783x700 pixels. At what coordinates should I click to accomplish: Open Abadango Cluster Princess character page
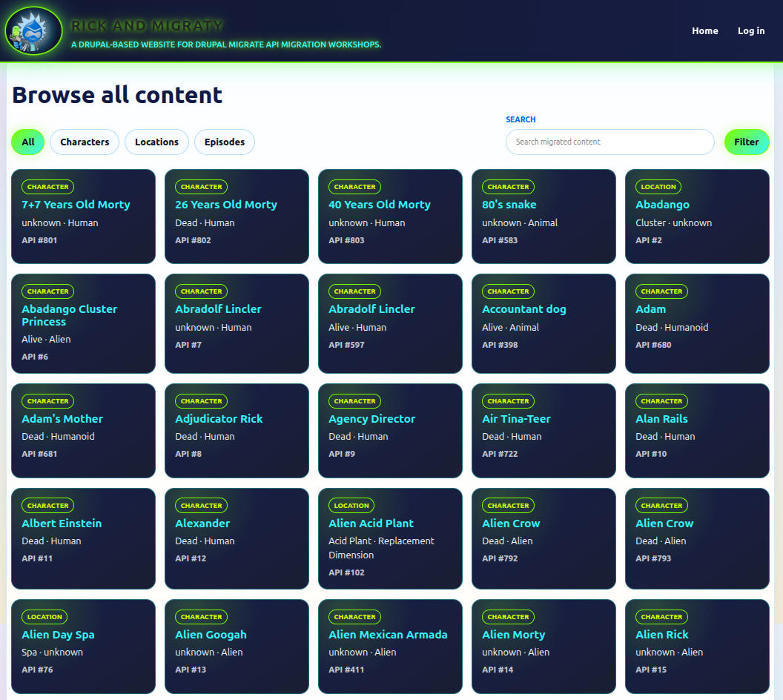[x=70, y=315]
